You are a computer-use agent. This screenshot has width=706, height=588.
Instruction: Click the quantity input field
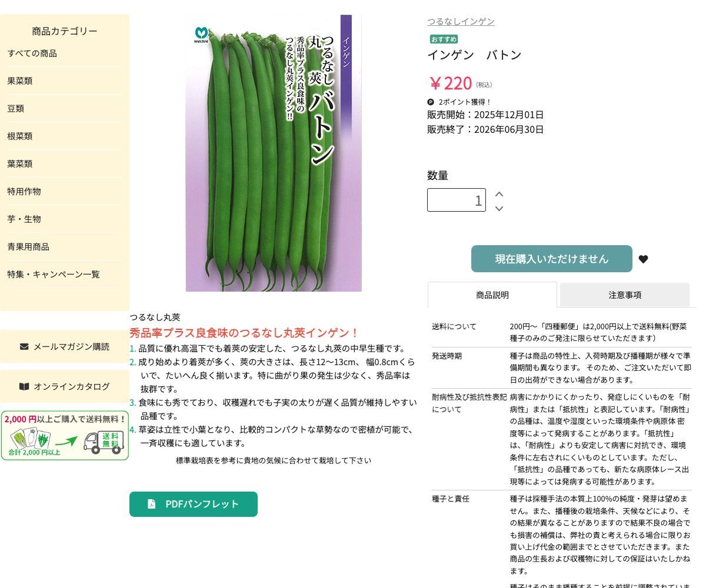point(456,200)
